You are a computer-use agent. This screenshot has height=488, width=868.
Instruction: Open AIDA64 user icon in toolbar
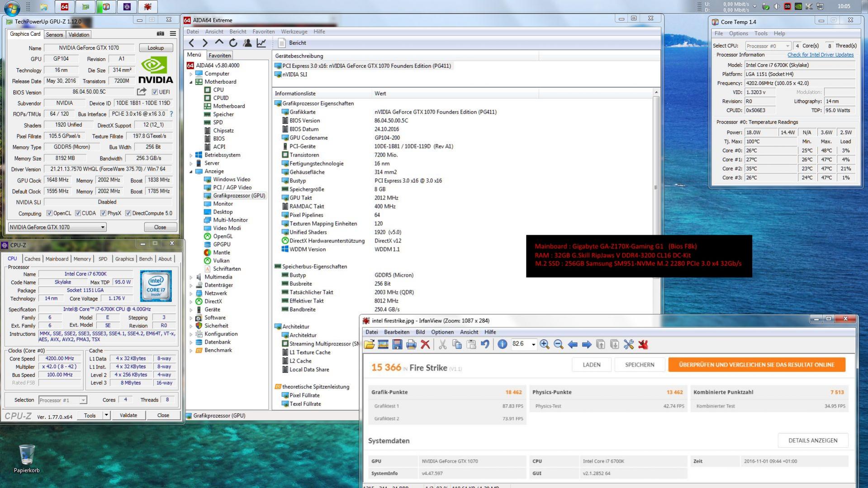tap(247, 43)
